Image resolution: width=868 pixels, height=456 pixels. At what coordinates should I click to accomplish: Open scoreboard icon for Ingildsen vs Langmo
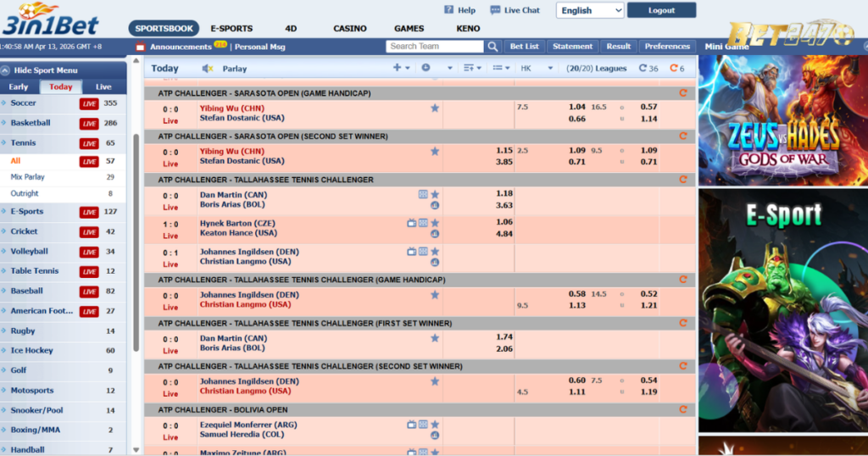(x=423, y=251)
